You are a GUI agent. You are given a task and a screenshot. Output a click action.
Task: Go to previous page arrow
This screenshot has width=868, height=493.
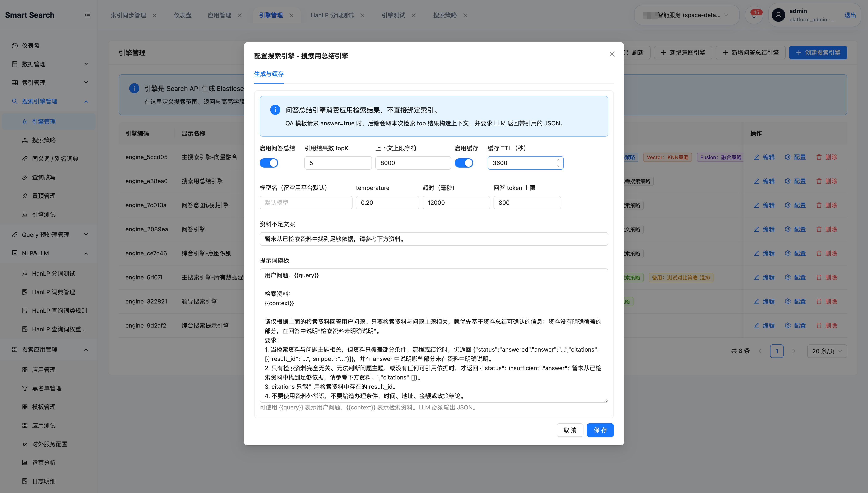[760, 351]
